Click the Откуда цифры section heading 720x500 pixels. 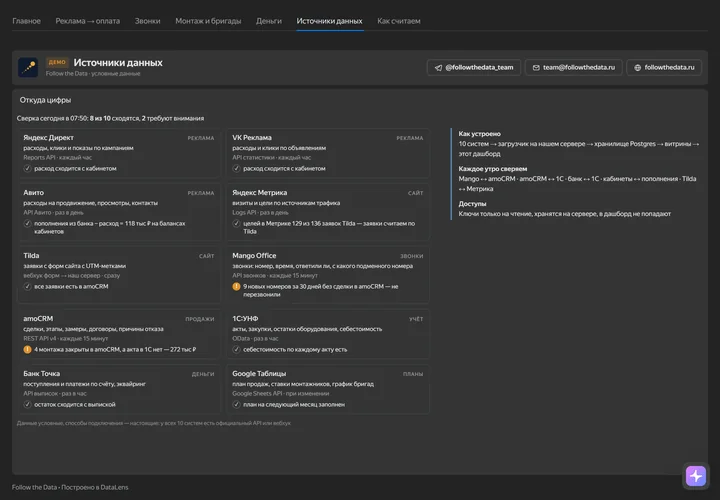pos(45,100)
